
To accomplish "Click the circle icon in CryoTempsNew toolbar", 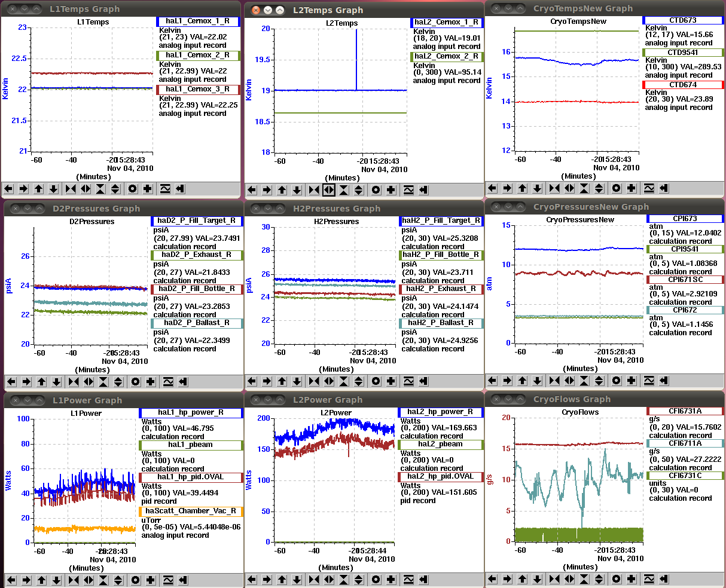I will point(617,188).
